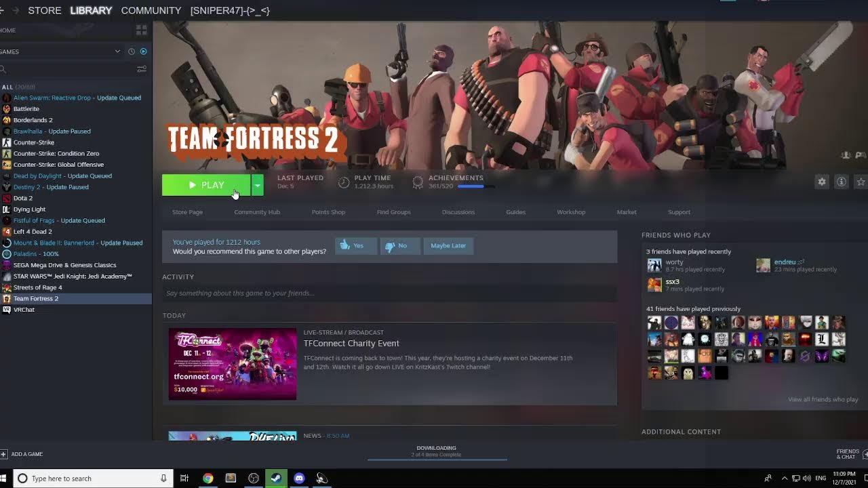Open the Community menu
Screen dimensions: 868x488
point(151,11)
